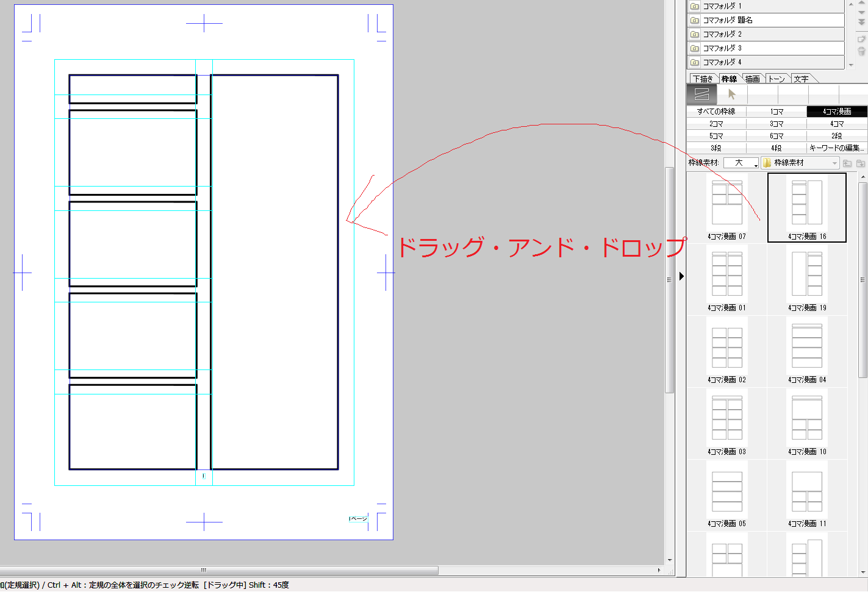The image size is (868, 592).
Task: Click the folder-up material icon
Action: click(x=847, y=163)
